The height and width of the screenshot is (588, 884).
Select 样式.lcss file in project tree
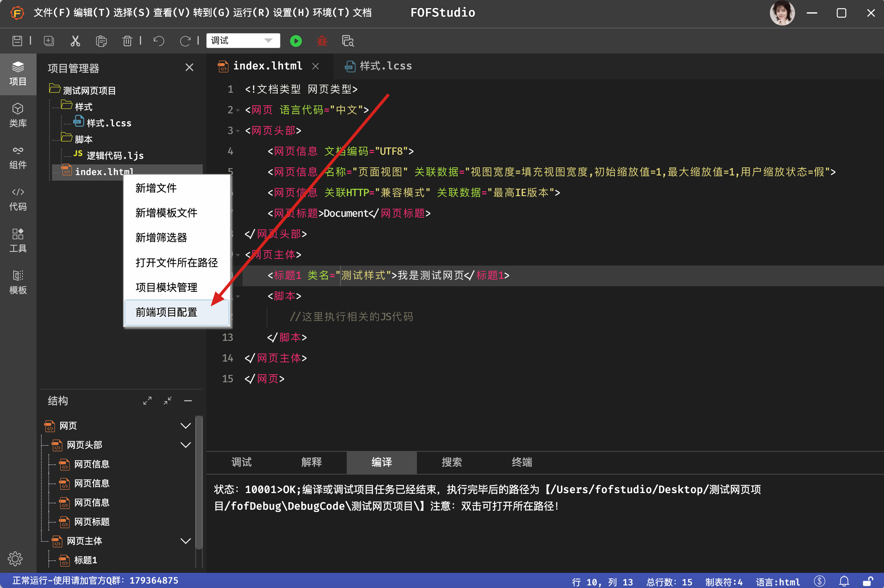coord(102,123)
